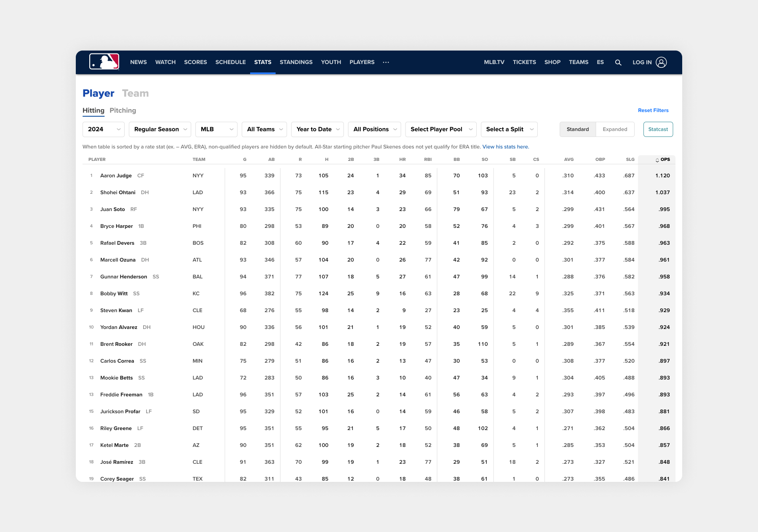Viewport: 758px width, 532px height.
Task: Click the Reset Filters link
Action: point(653,110)
